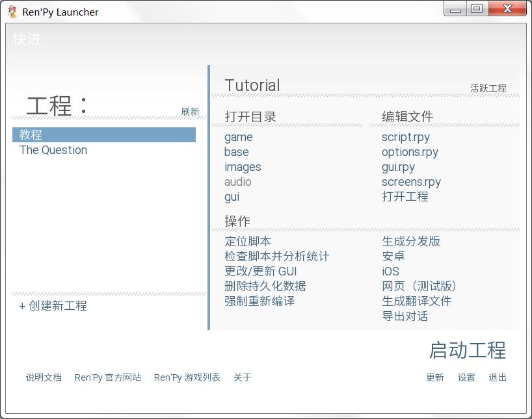Image resolution: width=532 pixels, height=419 pixels.
Task: Open the images directory
Action: (x=243, y=167)
